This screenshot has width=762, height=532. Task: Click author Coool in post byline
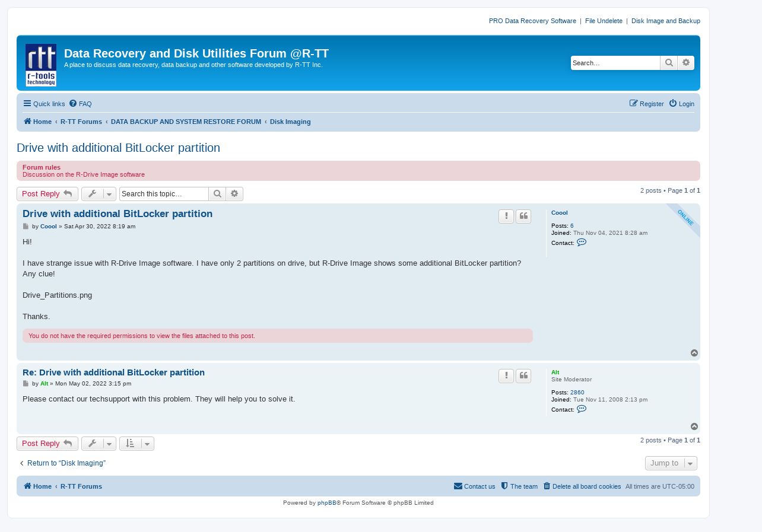click(x=49, y=227)
